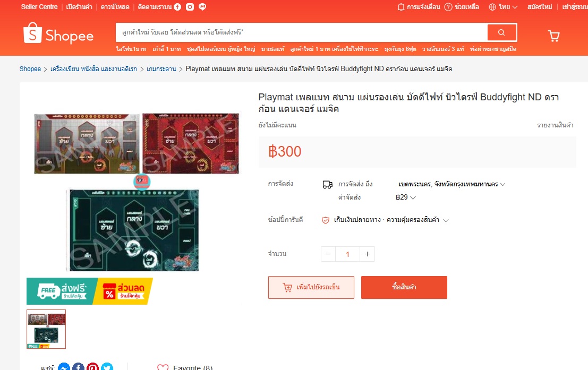This screenshot has height=370, width=588.
Task: Open Shopee's Instagram page icon
Action: (190, 7)
